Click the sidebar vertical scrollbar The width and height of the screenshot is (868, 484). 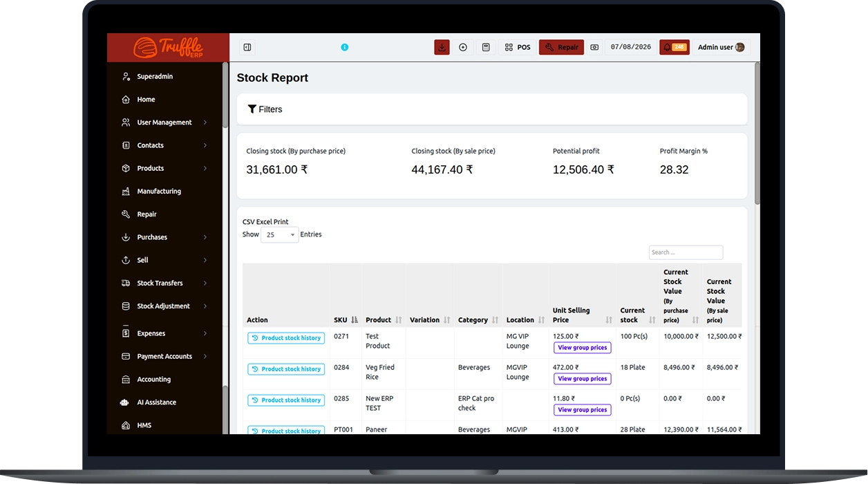tap(225, 95)
